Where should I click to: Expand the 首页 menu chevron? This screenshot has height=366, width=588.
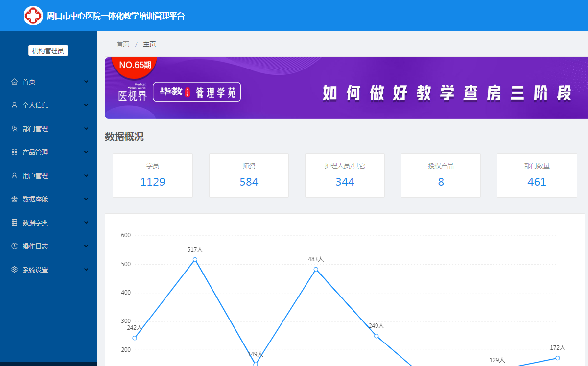[x=86, y=82]
